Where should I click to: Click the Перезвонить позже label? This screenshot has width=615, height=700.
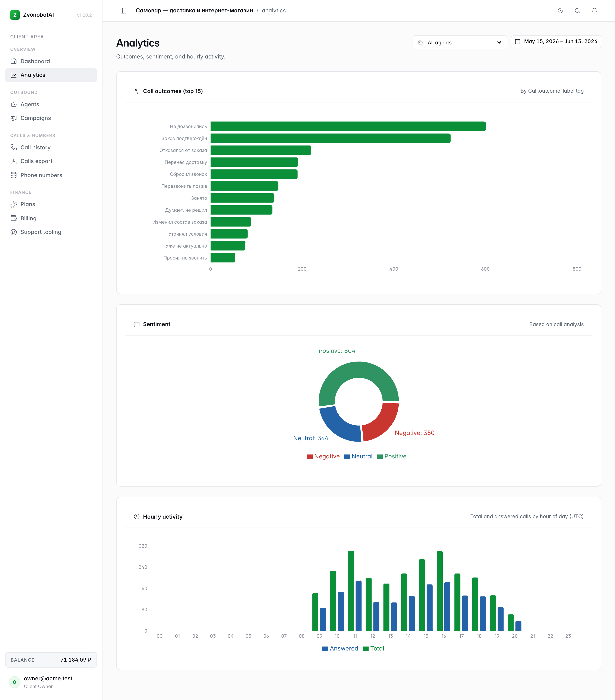(184, 186)
